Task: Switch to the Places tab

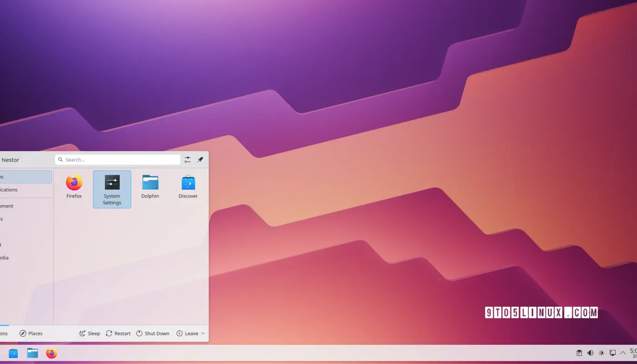Action: [31, 333]
